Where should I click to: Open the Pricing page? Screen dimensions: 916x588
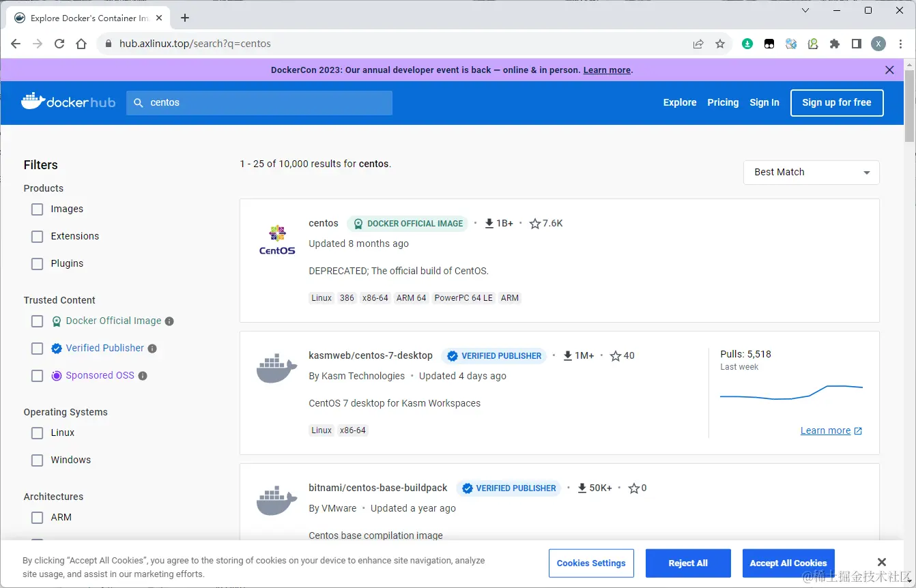point(723,102)
